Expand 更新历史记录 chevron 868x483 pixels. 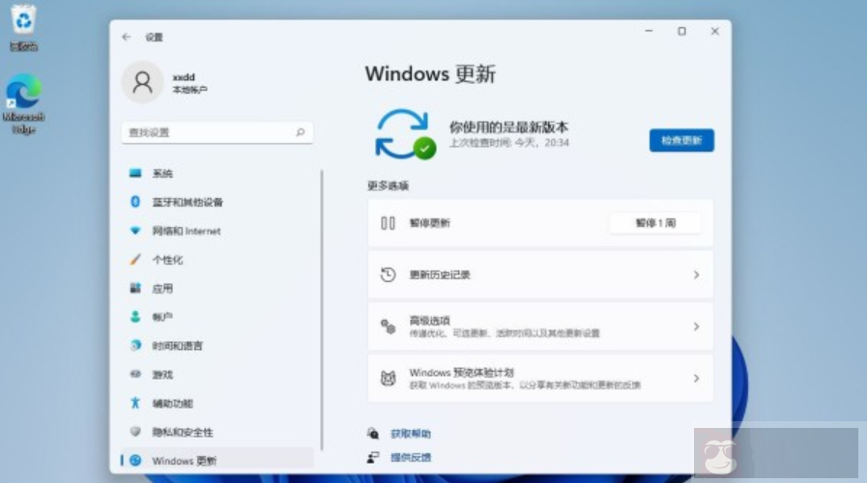coord(696,274)
